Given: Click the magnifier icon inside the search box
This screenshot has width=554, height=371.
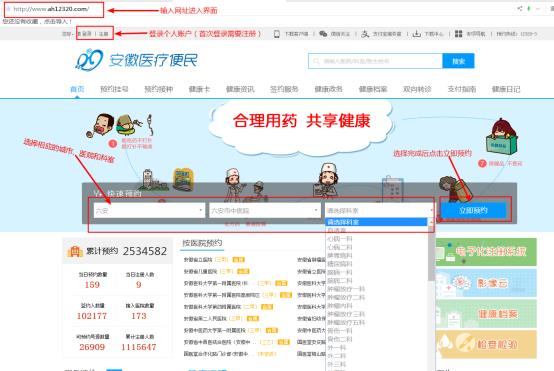Looking at the screenshot, I should coord(316,61).
